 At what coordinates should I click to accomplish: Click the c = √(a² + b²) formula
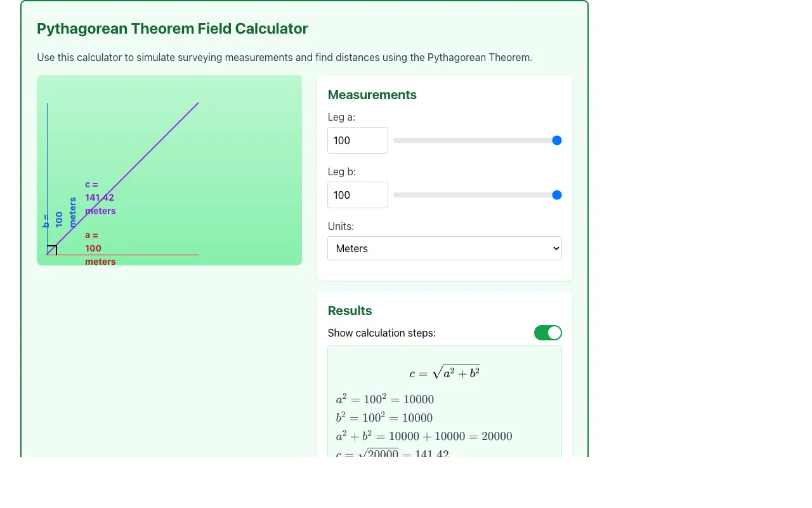click(x=445, y=373)
